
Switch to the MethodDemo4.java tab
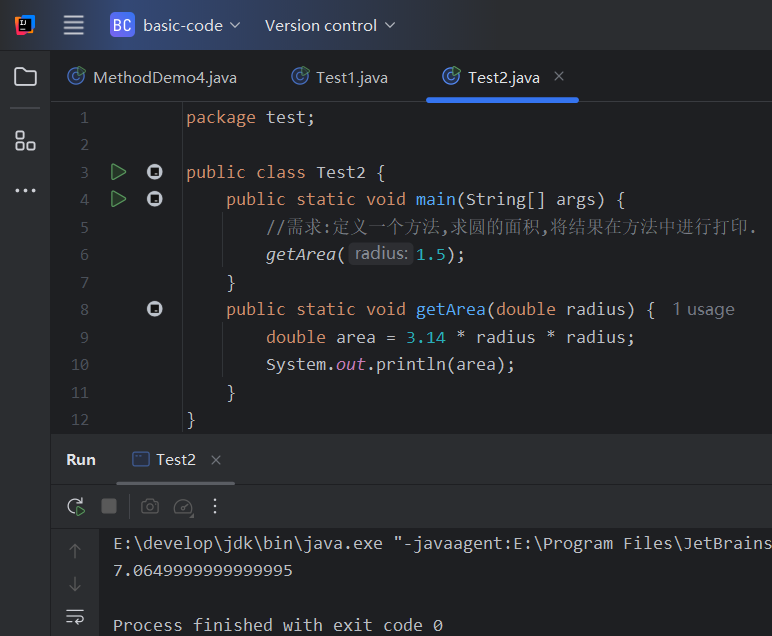point(152,77)
